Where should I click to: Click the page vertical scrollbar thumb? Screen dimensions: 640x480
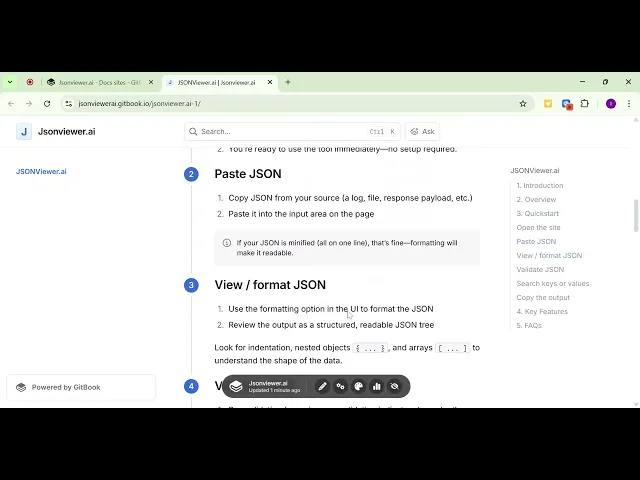pyautogui.click(x=636, y=216)
